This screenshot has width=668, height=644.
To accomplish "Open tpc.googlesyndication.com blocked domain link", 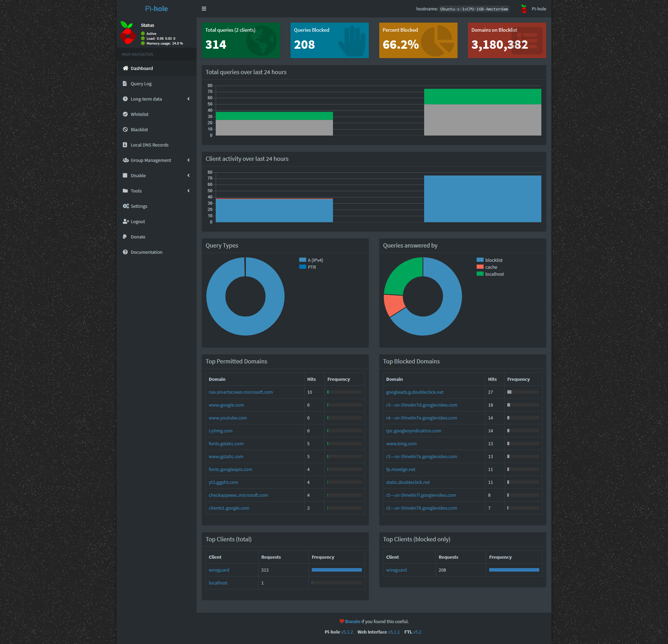I will pyautogui.click(x=413, y=431).
